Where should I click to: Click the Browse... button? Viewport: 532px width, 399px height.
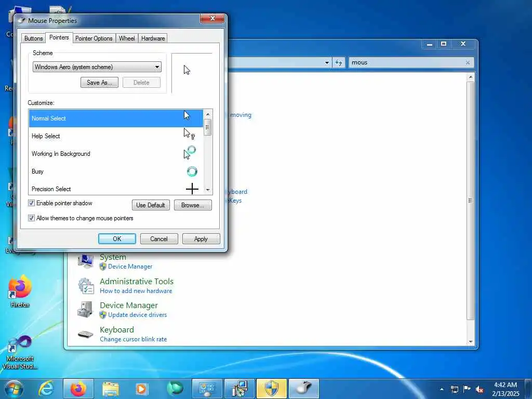[193, 205]
